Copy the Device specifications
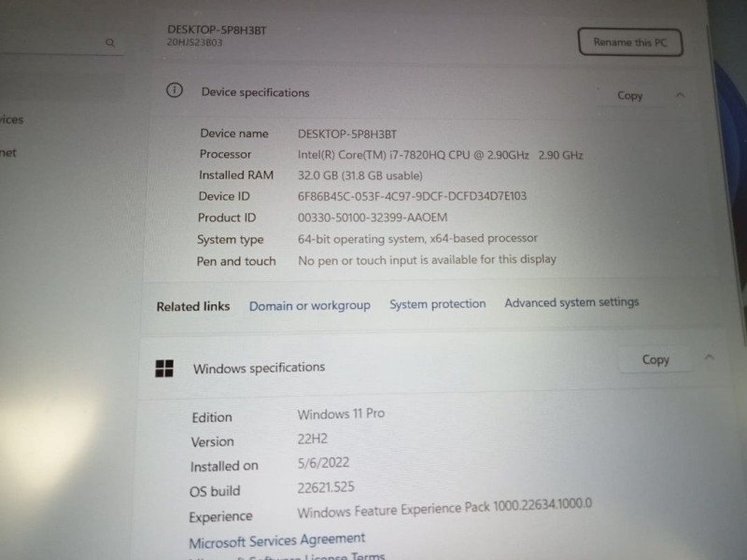747x560 pixels. coord(629,96)
